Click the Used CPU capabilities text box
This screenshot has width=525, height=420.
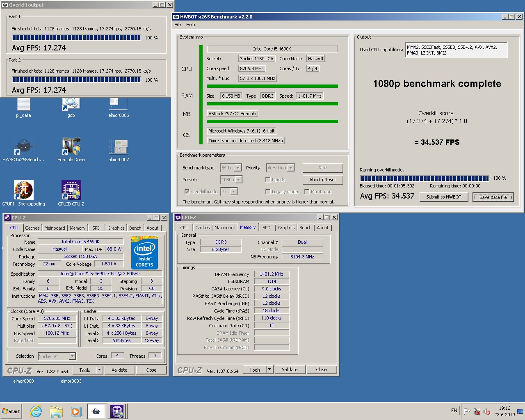click(456, 50)
